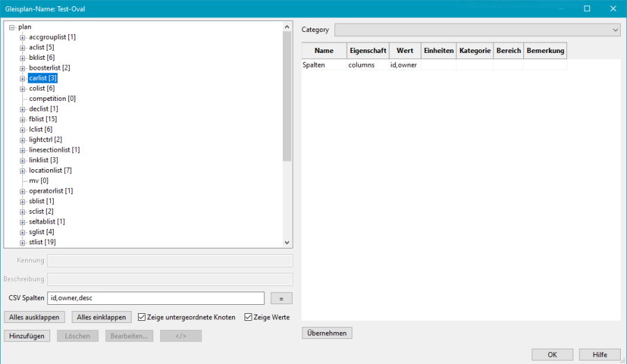Click the tree scrollbar down arrow
Image resolution: width=627 pixels, height=364 pixels.
tap(287, 242)
